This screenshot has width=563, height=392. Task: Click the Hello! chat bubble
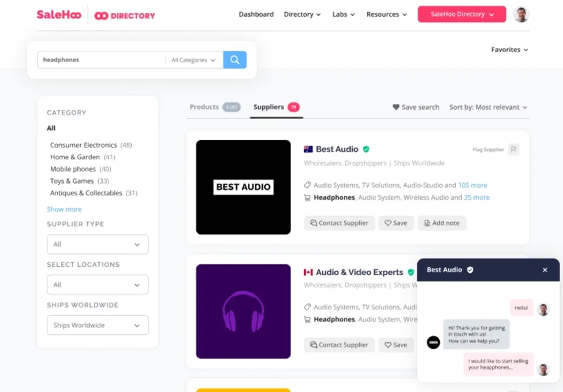pyautogui.click(x=521, y=308)
